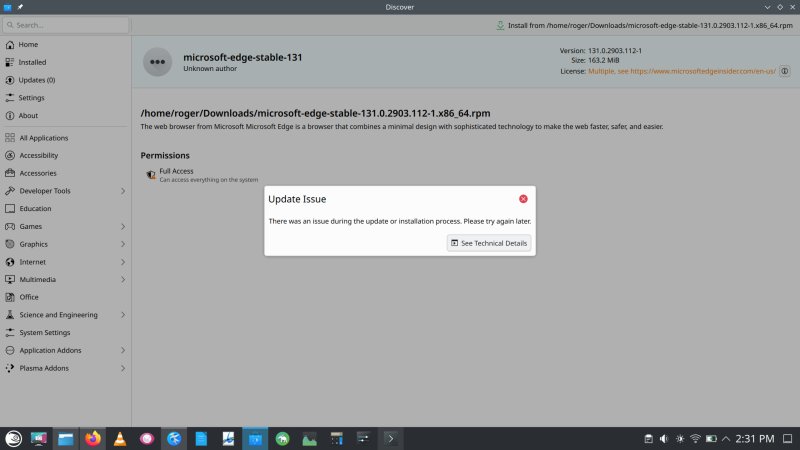800x450 pixels.
Task: Click the Multimedia category icon
Action: click(x=10, y=280)
